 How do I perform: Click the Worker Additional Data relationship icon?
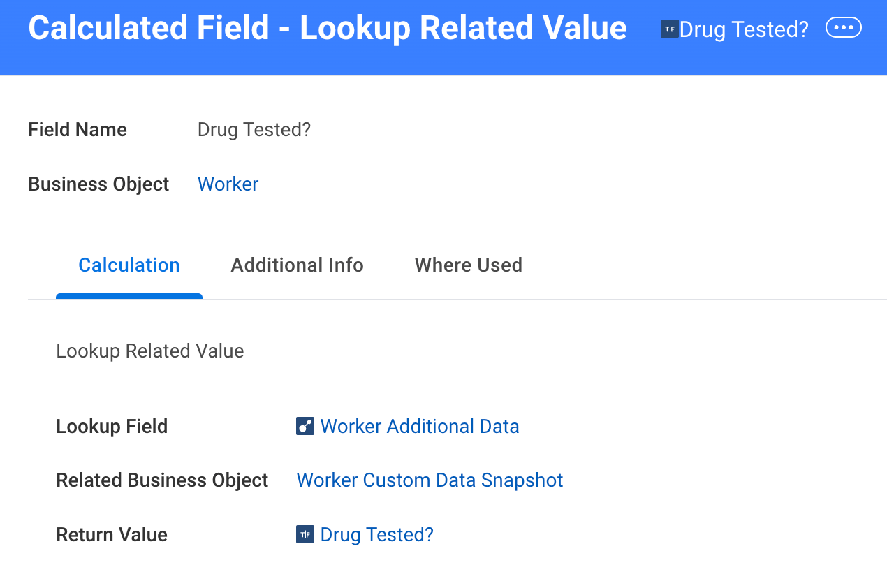click(305, 426)
